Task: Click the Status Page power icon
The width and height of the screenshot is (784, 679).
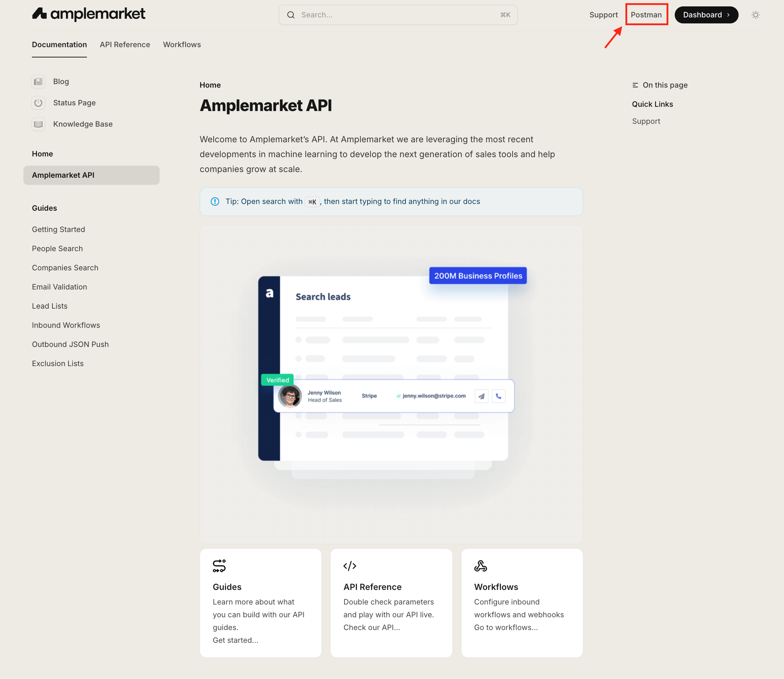Action: [38, 103]
